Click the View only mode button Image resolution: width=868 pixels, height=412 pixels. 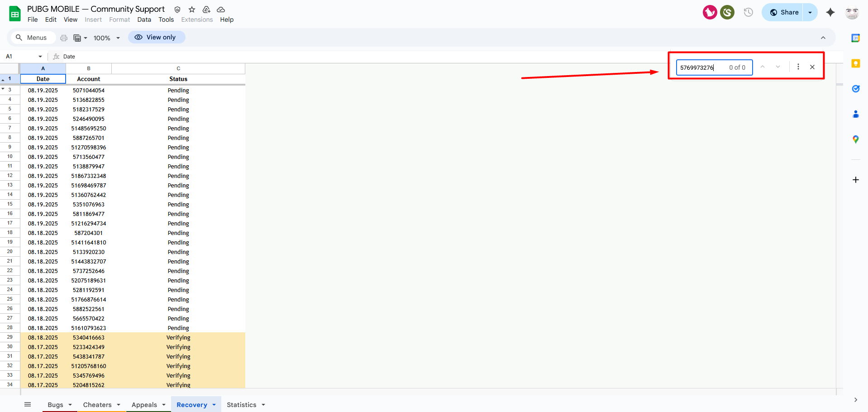tap(157, 37)
